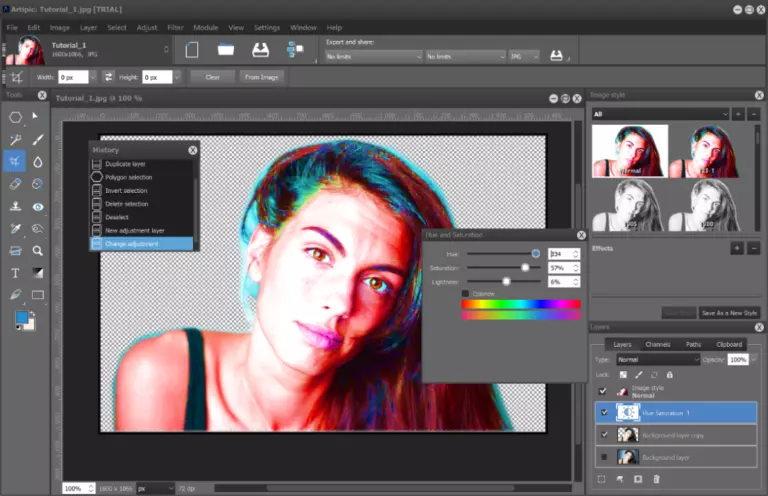Toggle the Colorize checkbox

(465, 293)
